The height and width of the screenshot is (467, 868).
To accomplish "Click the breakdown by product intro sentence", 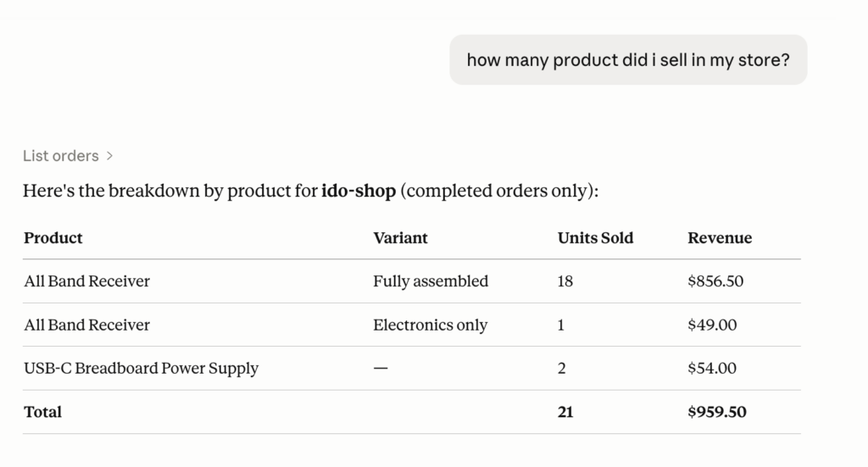I will [x=310, y=192].
